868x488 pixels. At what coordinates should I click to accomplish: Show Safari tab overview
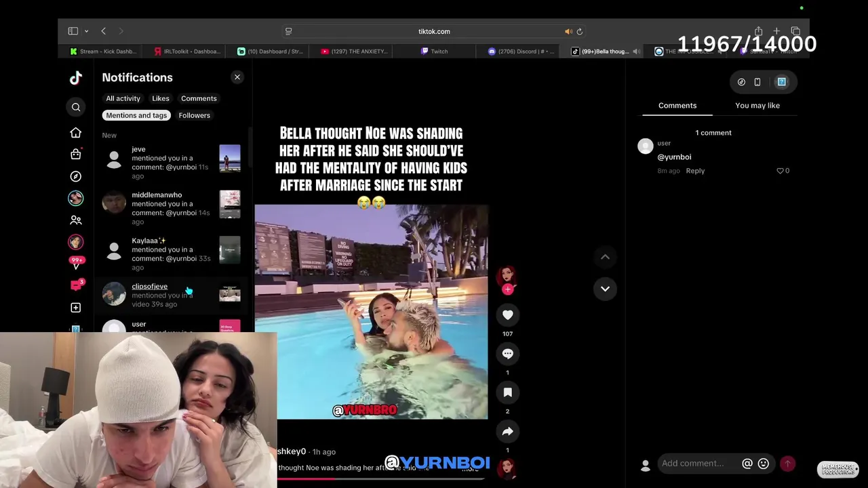pos(795,31)
